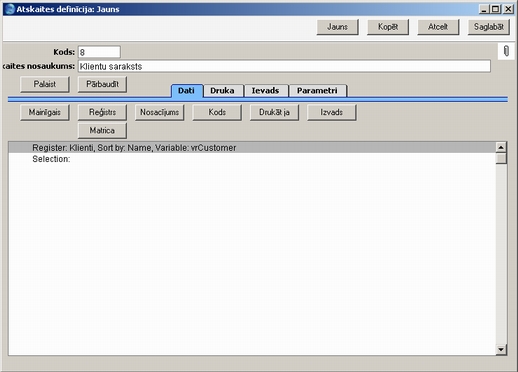Save with the Saglabāt button
The image size is (518, 372).
[489, 27]
